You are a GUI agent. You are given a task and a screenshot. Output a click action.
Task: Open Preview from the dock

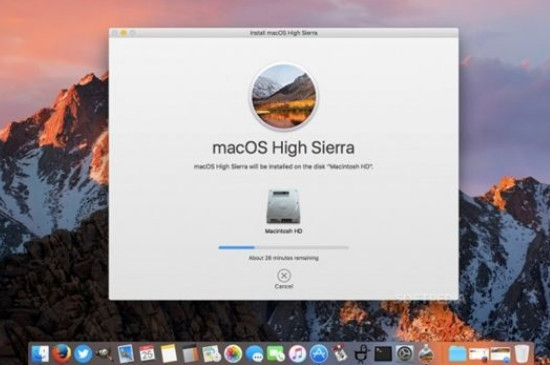coord(211,354)
